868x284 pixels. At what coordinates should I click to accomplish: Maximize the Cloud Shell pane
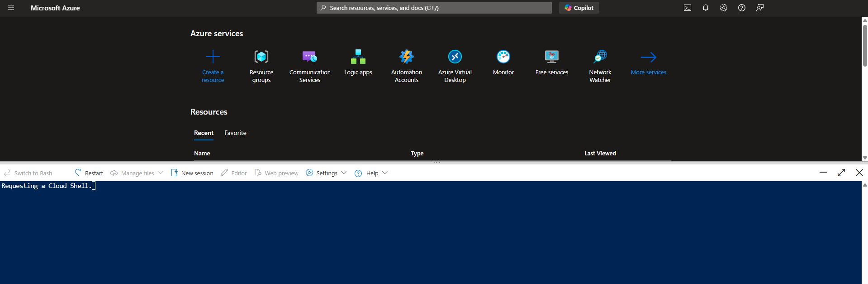[x=841, y=173]
